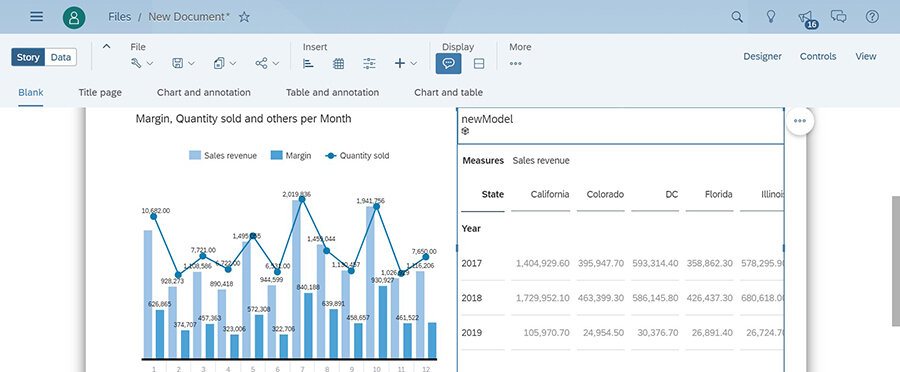Screen dimensions: 900x372
Task: Click Sales revenue legend swatch
Action: pyautogui.click(x=195, y=156)
